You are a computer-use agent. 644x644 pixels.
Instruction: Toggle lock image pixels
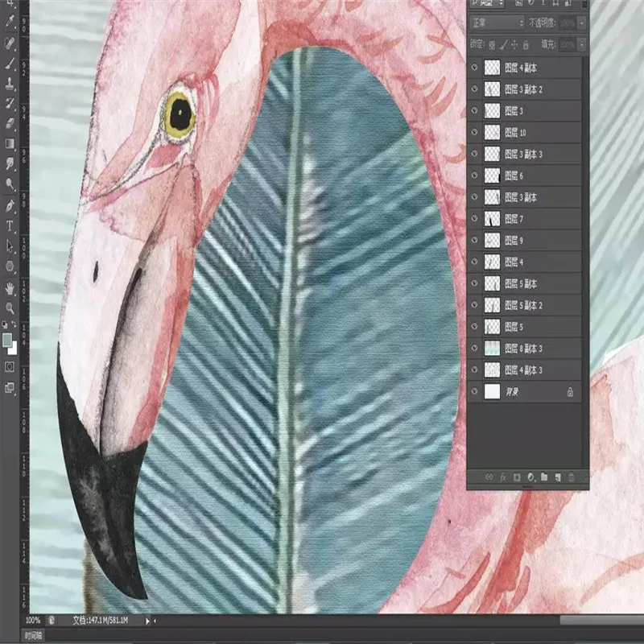[504, 44]
